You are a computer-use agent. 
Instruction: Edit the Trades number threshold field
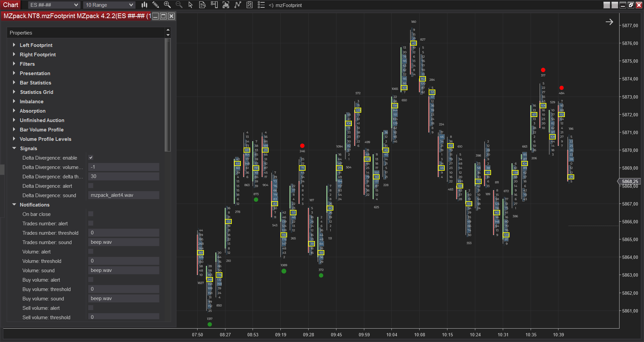(124, 233)
